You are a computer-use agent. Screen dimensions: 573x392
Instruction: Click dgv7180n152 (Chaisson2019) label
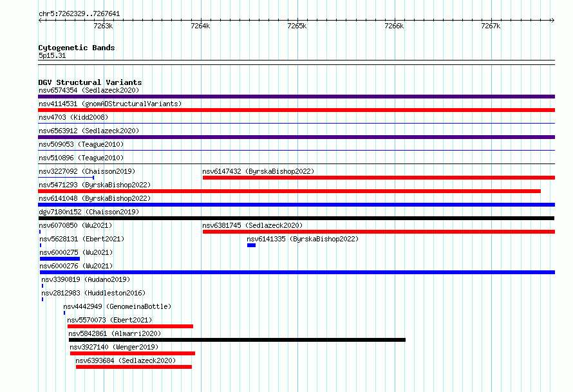click(x=89, y=212)
